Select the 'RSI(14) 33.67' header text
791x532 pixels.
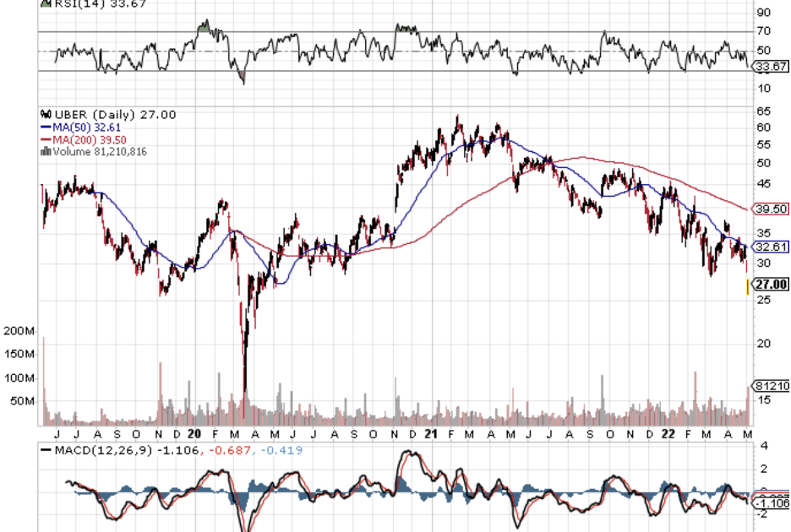[100, 4]
